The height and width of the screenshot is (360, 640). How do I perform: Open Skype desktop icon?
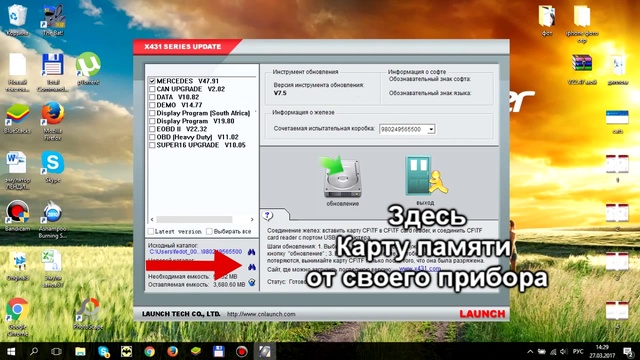pos(53,167)
